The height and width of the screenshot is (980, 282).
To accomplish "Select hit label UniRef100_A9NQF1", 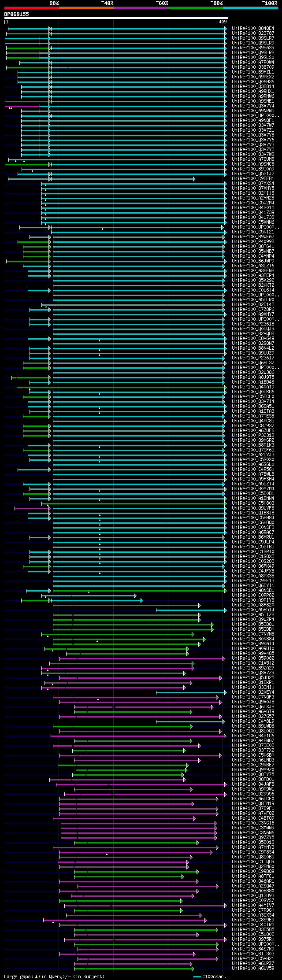I will click(x=253, y=121).
